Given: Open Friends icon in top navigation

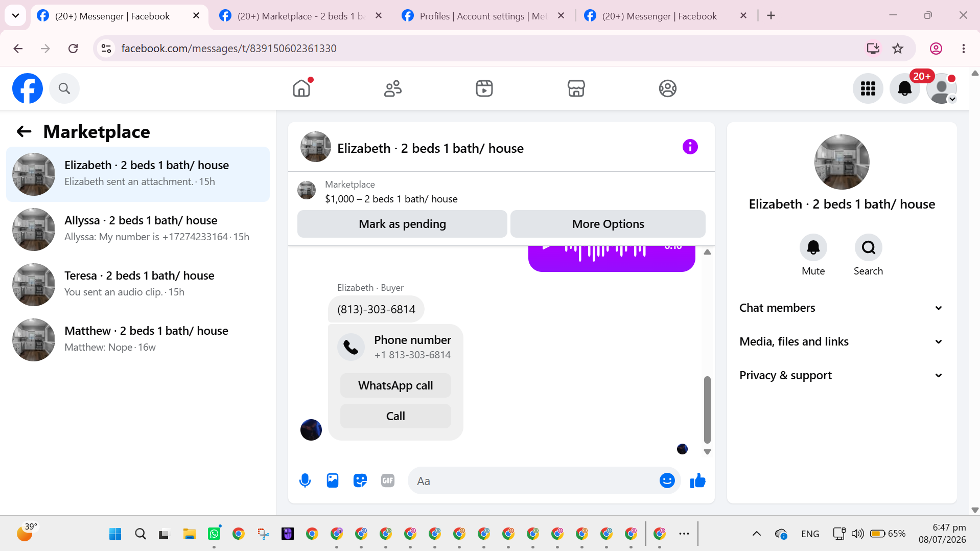Looking at the screenshot, I should 393,88.
